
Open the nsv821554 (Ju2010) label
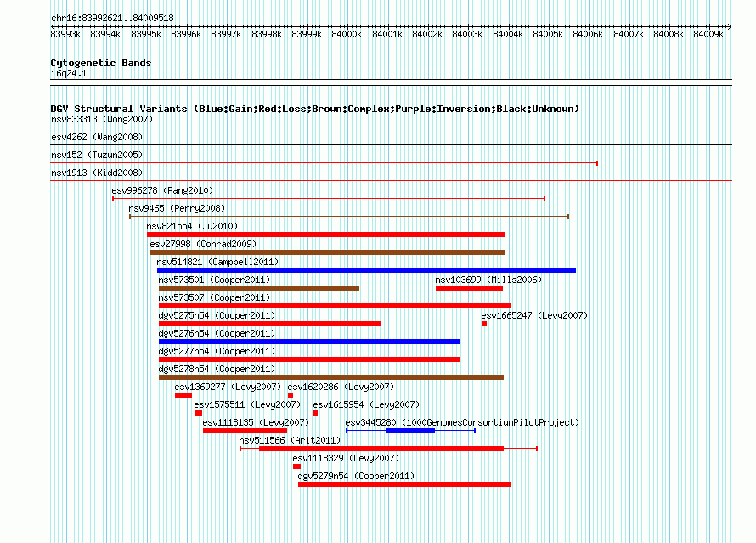tap(192, 226)
